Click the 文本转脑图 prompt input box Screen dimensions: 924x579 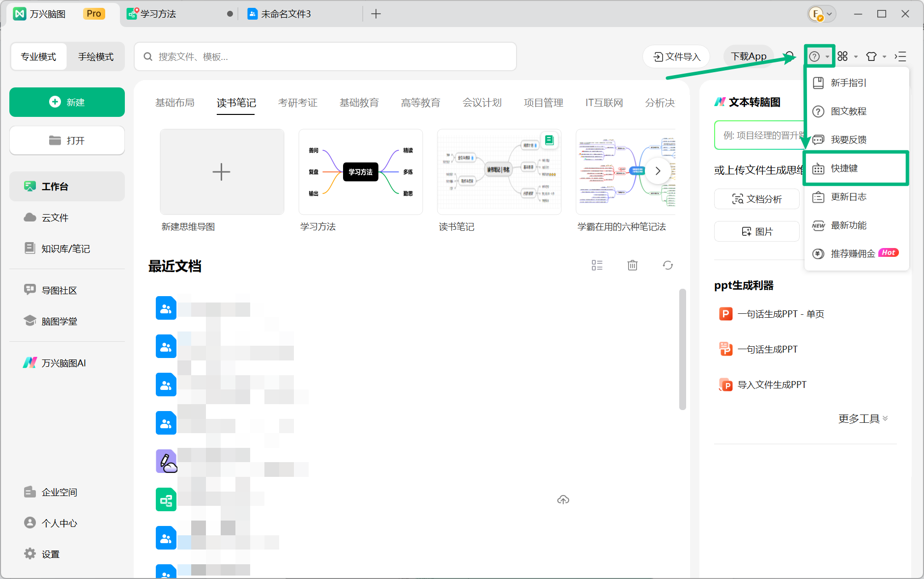pos(760,135)
